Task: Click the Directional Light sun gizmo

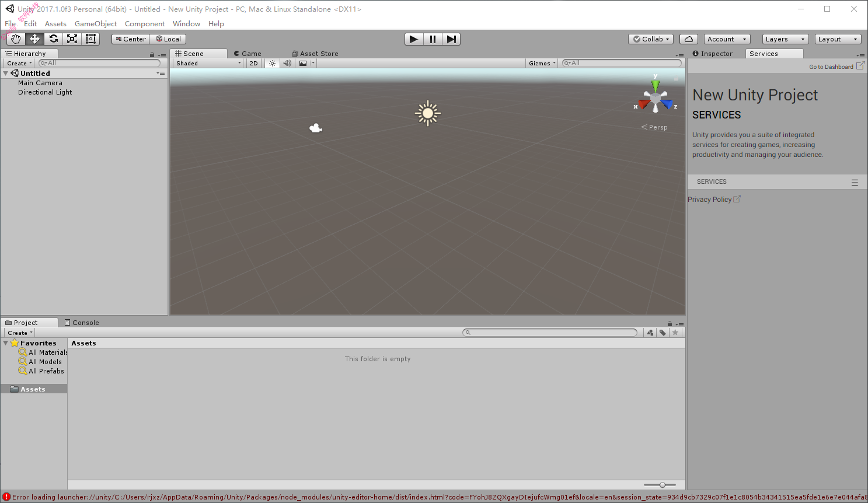Action: [x=428, y=113]
